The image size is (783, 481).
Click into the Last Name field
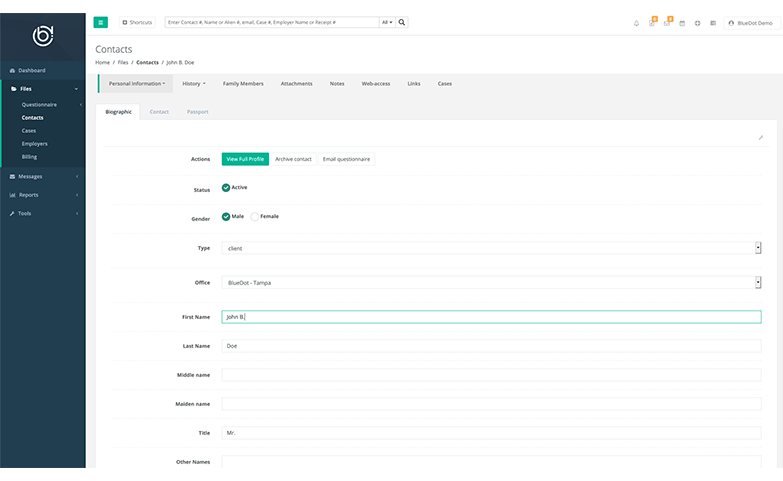[x=491, y=346]
